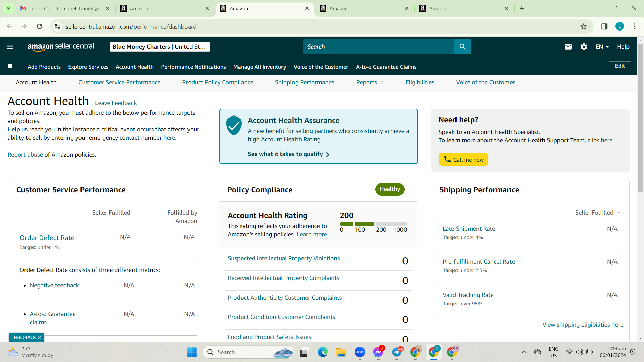Open A-to-z Guarantee Claims shortcut
644x362 pixels.
pyautogui.click(x=386, y=67)
